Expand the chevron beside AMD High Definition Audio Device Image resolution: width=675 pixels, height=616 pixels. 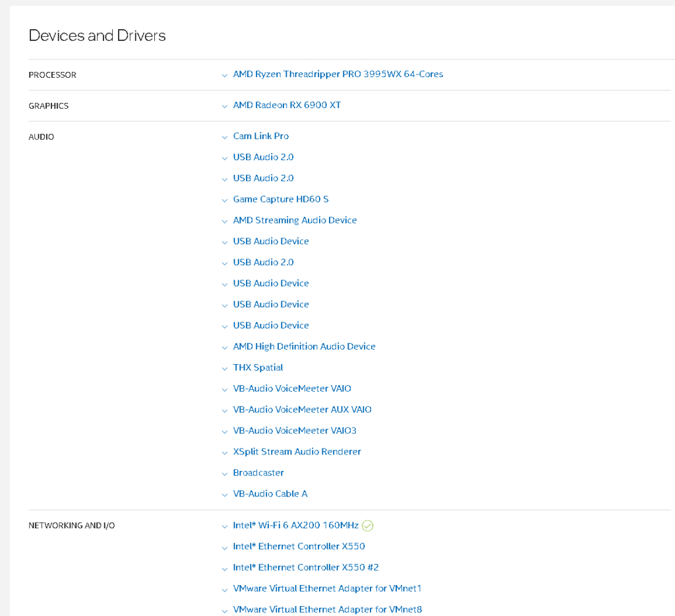coord(224,348)
